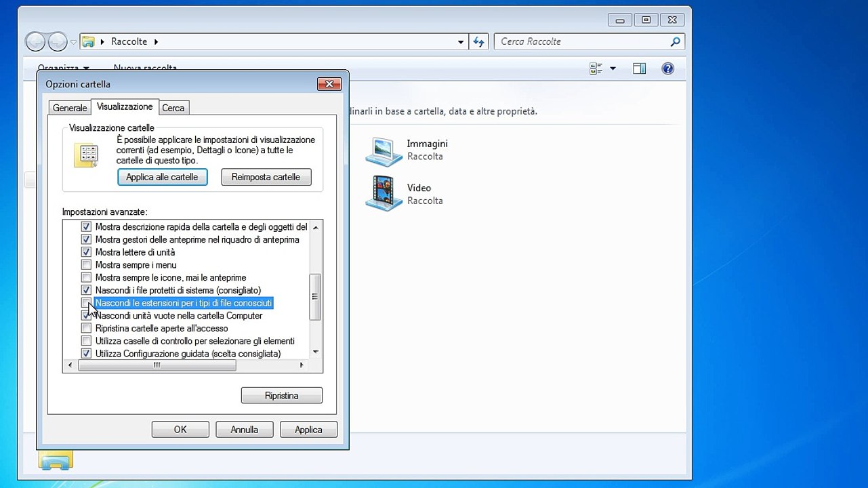Click the search magnifier icon

pyautogui.click(x=675, y=41)
